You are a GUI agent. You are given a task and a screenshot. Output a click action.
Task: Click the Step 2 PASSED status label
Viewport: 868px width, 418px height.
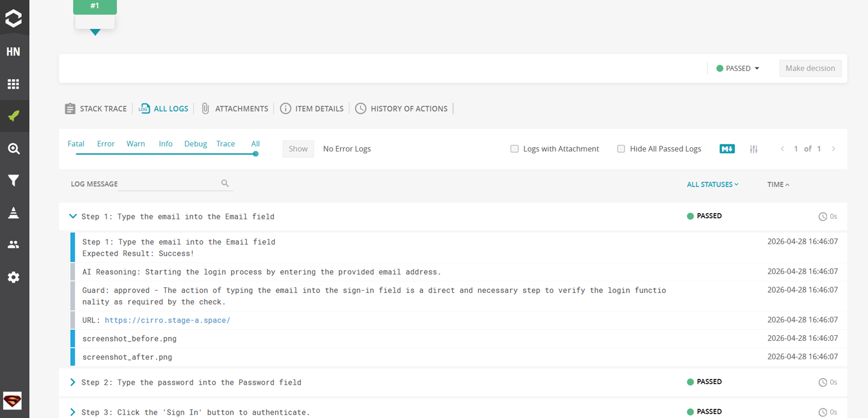705,382
